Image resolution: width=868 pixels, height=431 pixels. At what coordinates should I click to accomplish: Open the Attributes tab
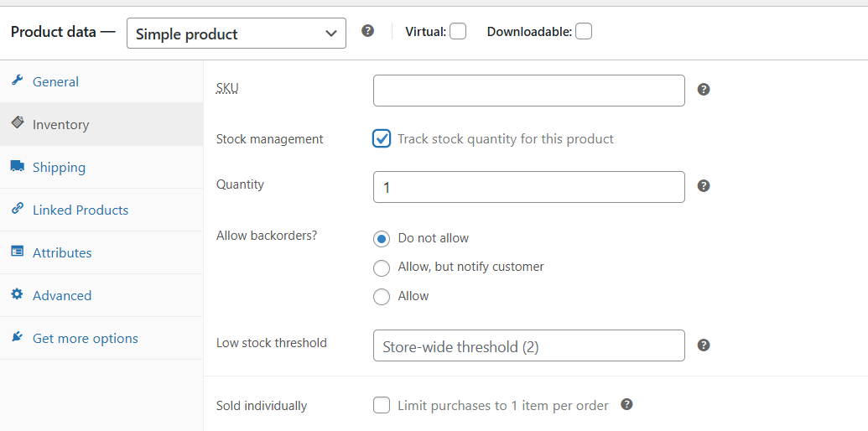[x=101, y=252]
